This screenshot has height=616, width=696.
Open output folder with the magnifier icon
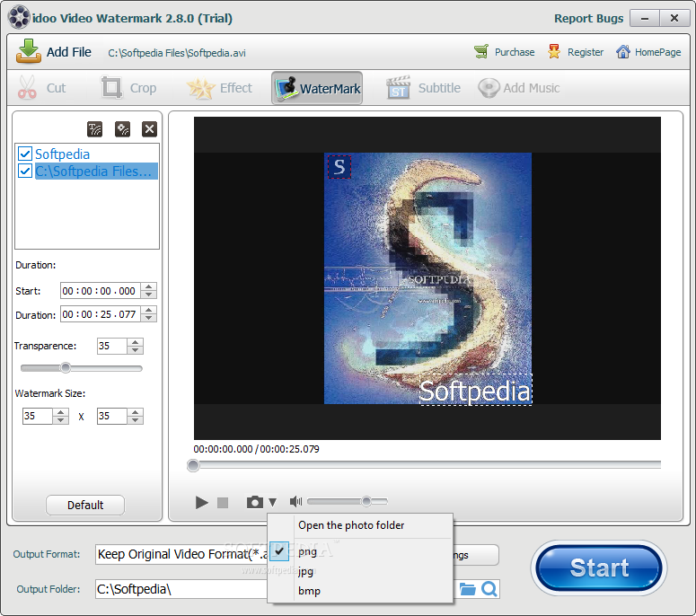(x=489, y=589)
